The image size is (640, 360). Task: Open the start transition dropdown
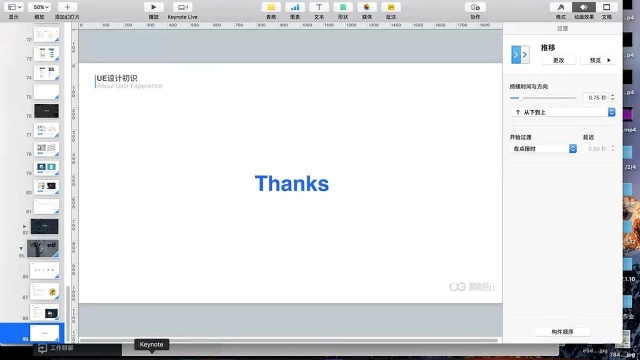click(543, 149)
